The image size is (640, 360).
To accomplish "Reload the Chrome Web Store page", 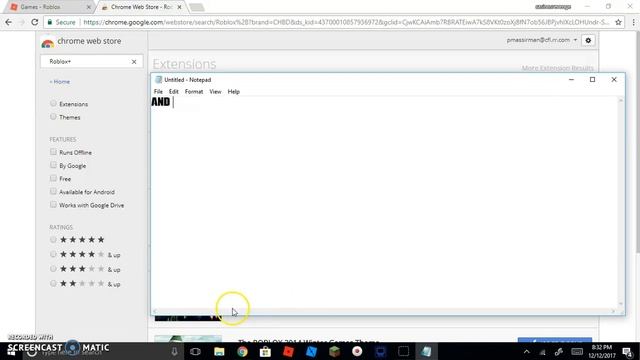I will 35,22.
